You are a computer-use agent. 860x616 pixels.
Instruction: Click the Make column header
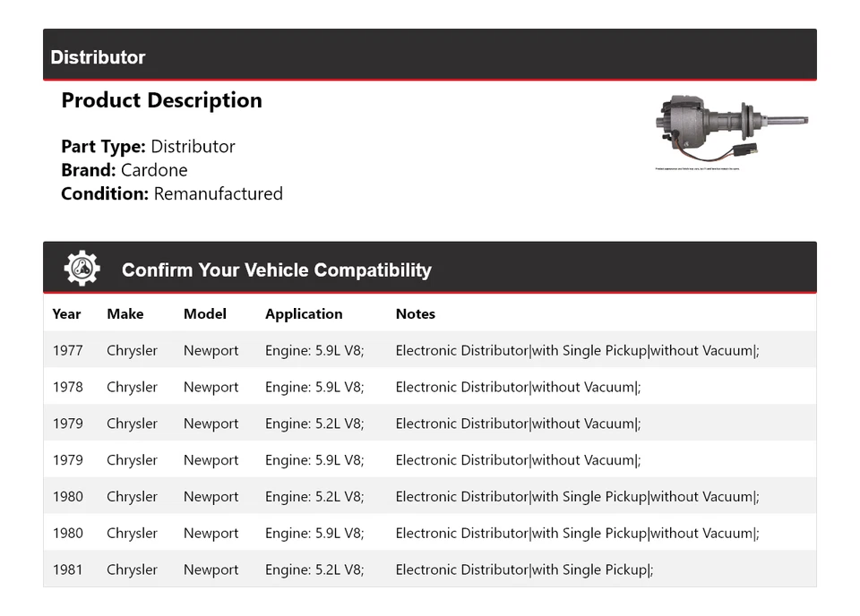tap(125, 314)
